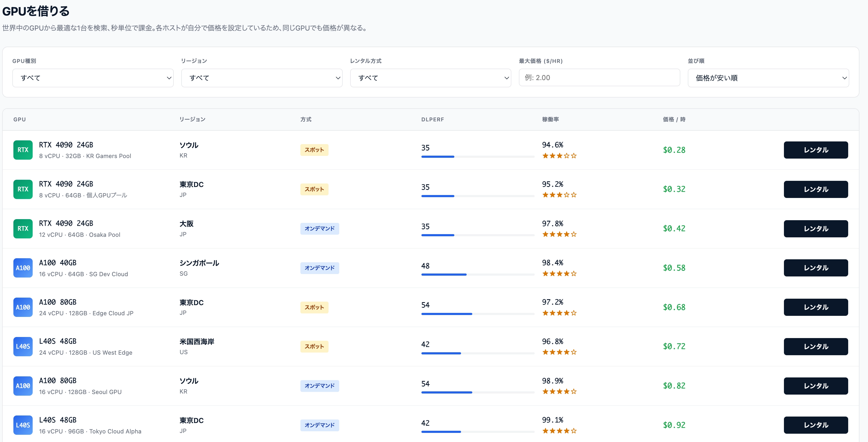The image size is (868, 442).
Task: Click the オンデマンド tag in the $0.58 row
Action: tap(320, 268)
